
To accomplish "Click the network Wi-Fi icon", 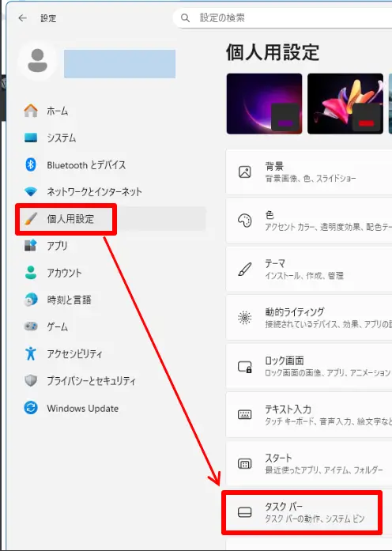I will click(31, 191).
